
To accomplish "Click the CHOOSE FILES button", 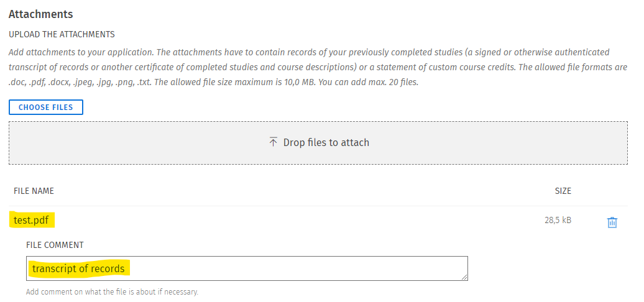I will [x=46, y=108].
